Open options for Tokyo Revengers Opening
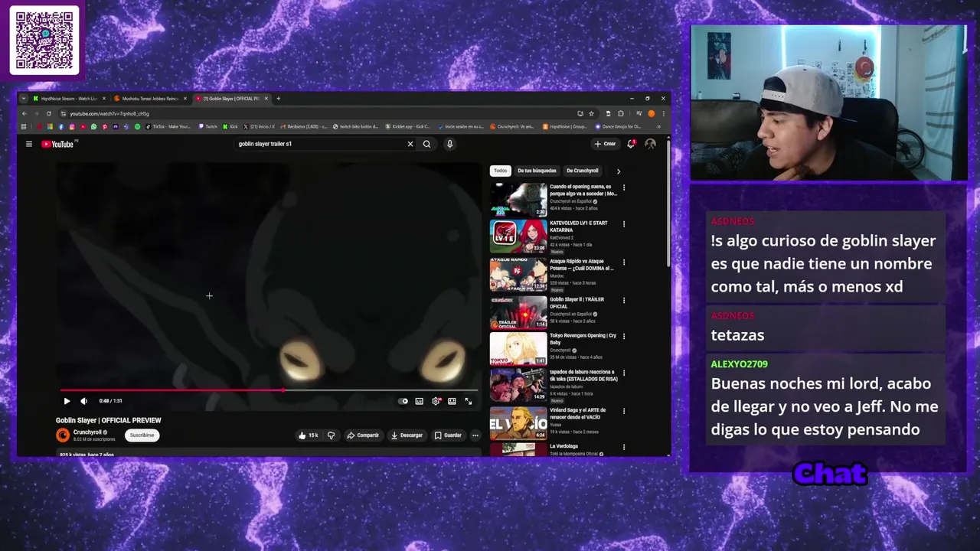 coord(623,336)
